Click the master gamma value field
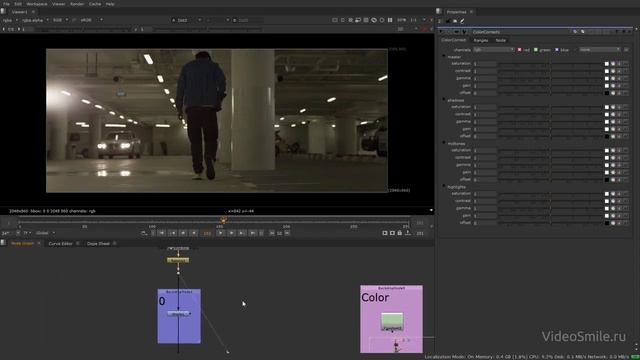The height and width of the screenshot is (360, 640). 485,78
